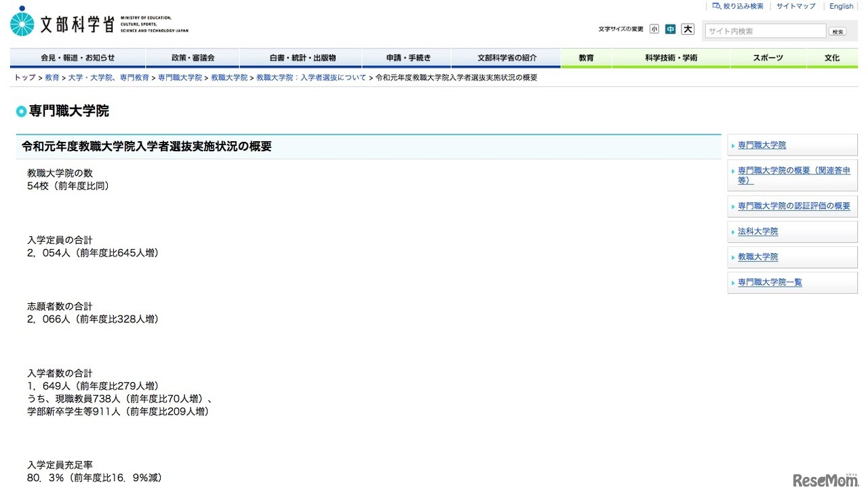Open sidebar link 専門職大学院
The height and width of the screenshot is (496, 868).
(762, 145)
